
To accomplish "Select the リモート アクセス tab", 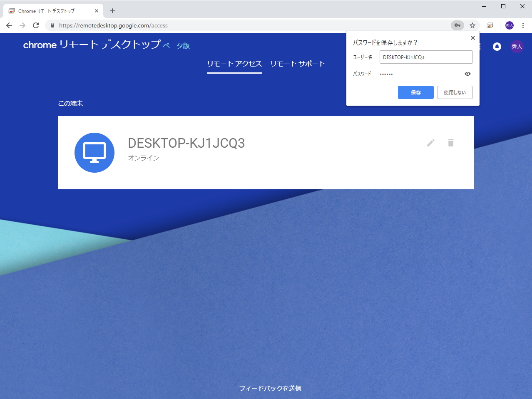I will (234, 64).
